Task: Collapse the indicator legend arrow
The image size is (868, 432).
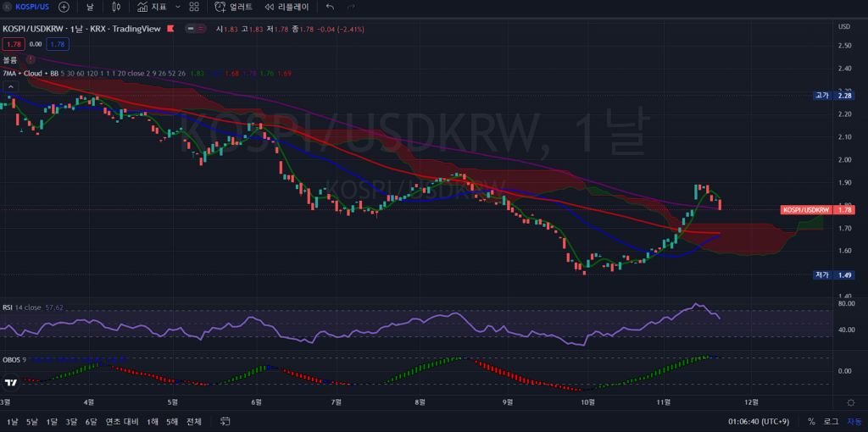Action: click(11, 86)
